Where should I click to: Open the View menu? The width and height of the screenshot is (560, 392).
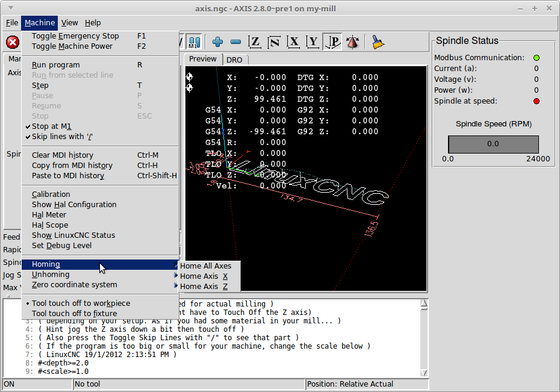point(69,23)
